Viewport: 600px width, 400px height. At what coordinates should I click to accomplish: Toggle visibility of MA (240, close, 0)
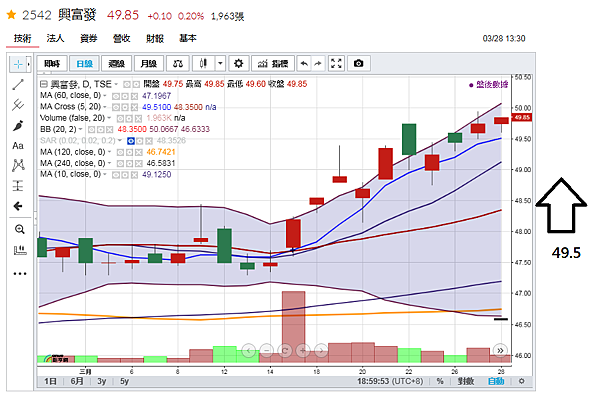coord(120,164)
